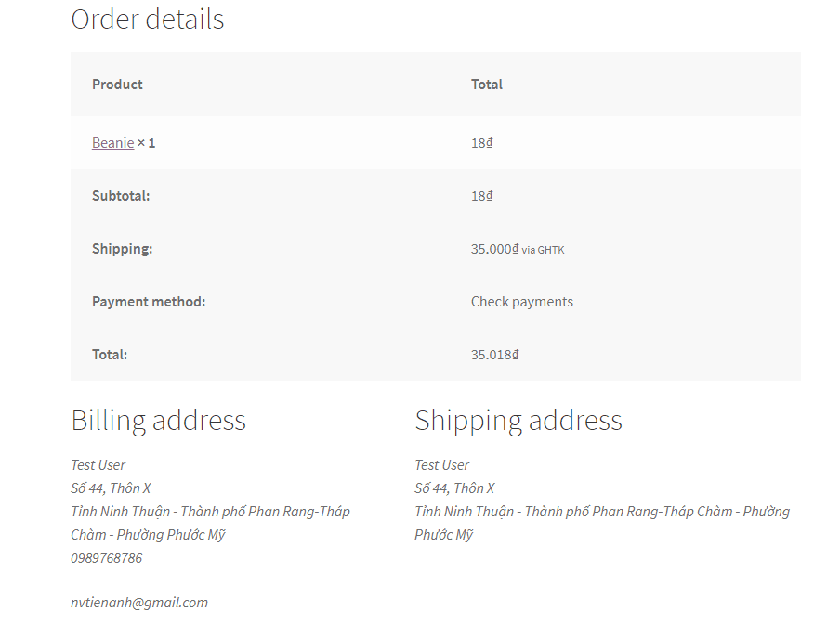Click the via GHTK shipping note

click(543, 250)
